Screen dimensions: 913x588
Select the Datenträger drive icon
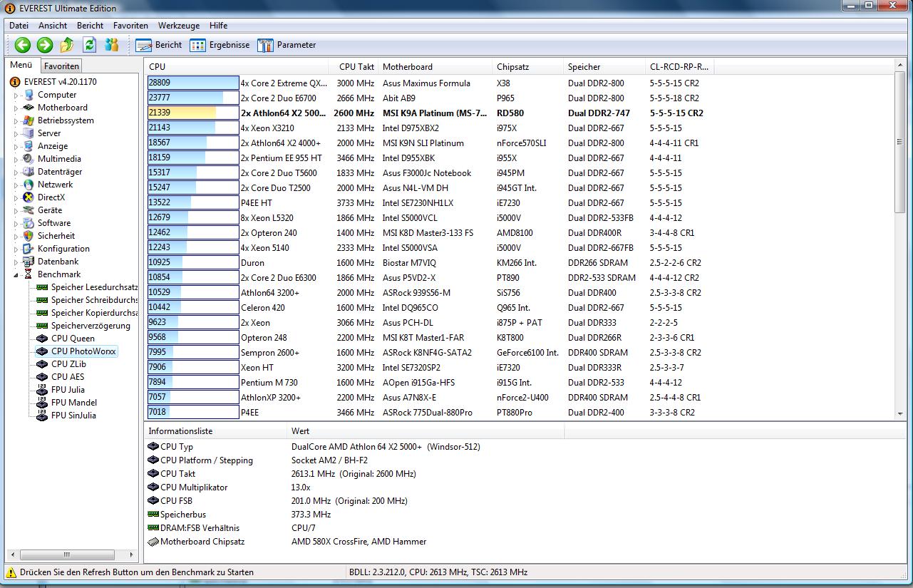tap(28, 172)
